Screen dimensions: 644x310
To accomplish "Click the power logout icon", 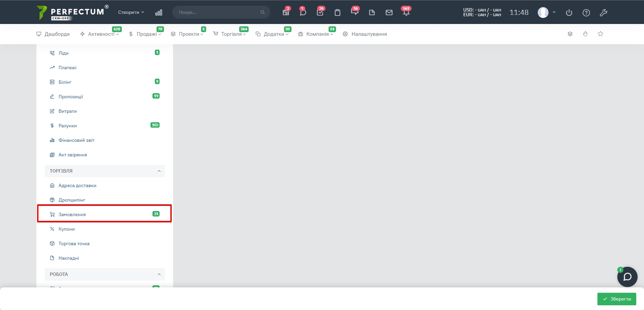I will click(x=569, y=13).
